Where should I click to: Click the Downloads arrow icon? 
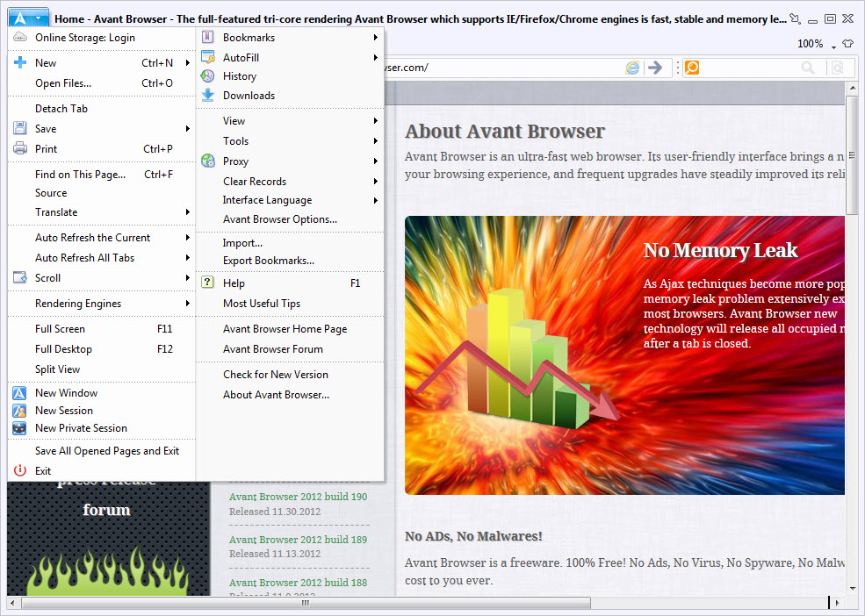point(208,95)
